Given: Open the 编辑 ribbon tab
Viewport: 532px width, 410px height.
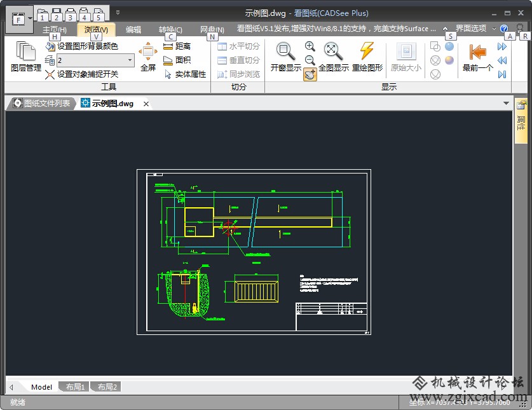Looking at the screenshot, I should (x=133, y=30).
